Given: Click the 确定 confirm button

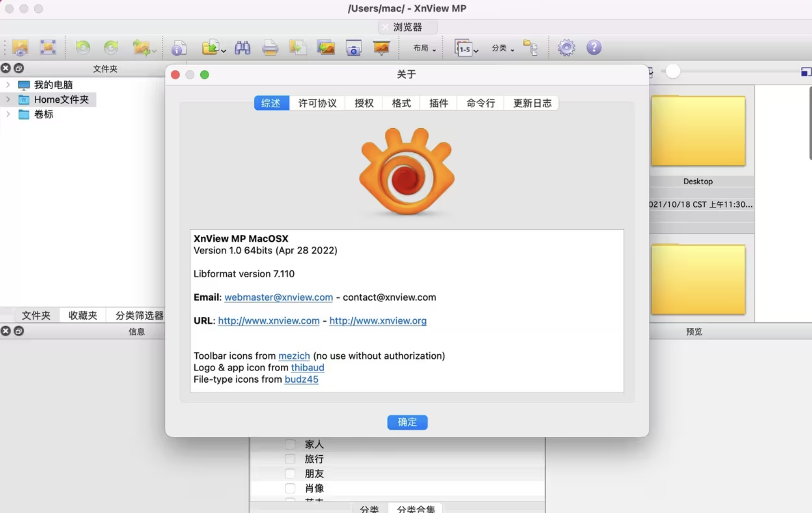Looking at the screenshot, I should pos(407,422).
